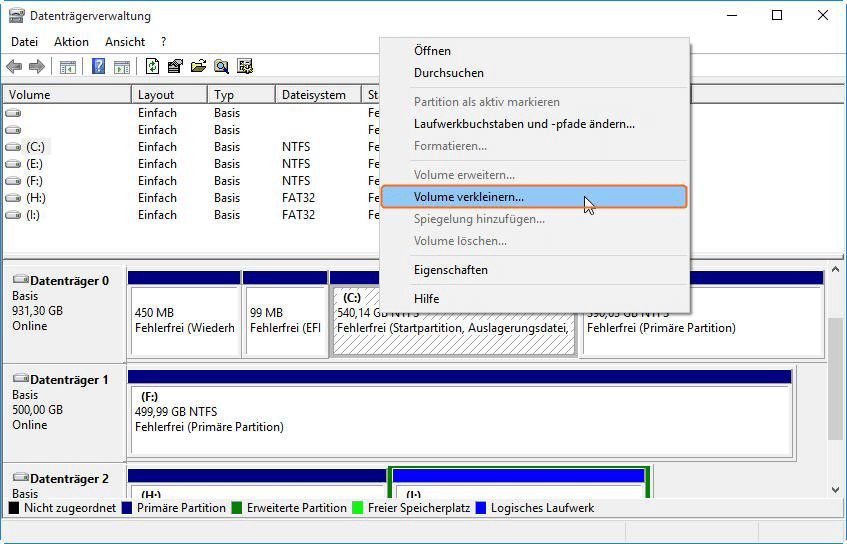Sort by the Layout column header

click(169, 95)
